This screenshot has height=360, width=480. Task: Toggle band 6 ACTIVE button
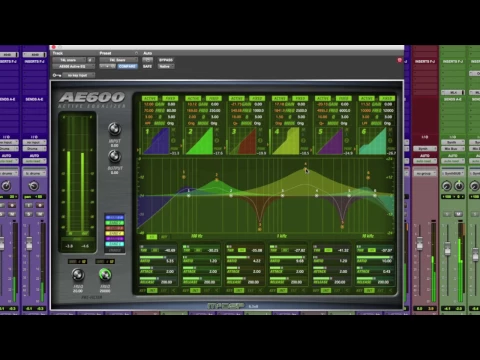[x=366, y=98]
